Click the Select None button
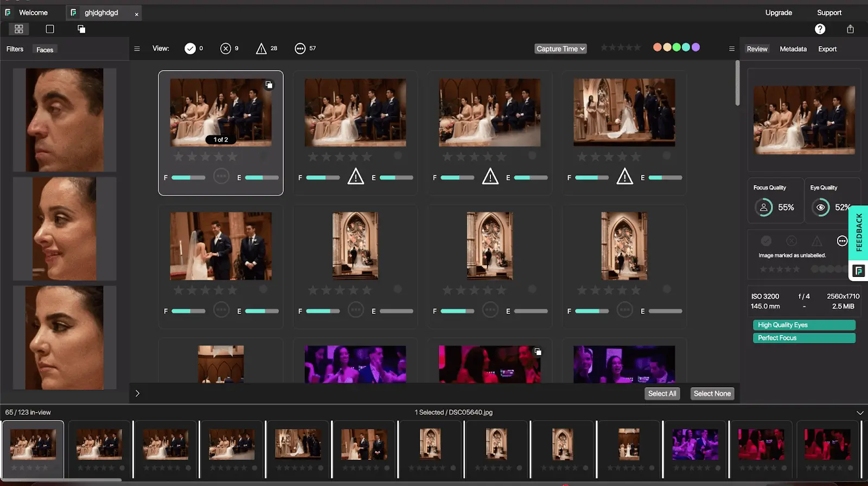Viewport: 868px width, 486px height. [x=712, y=394]
